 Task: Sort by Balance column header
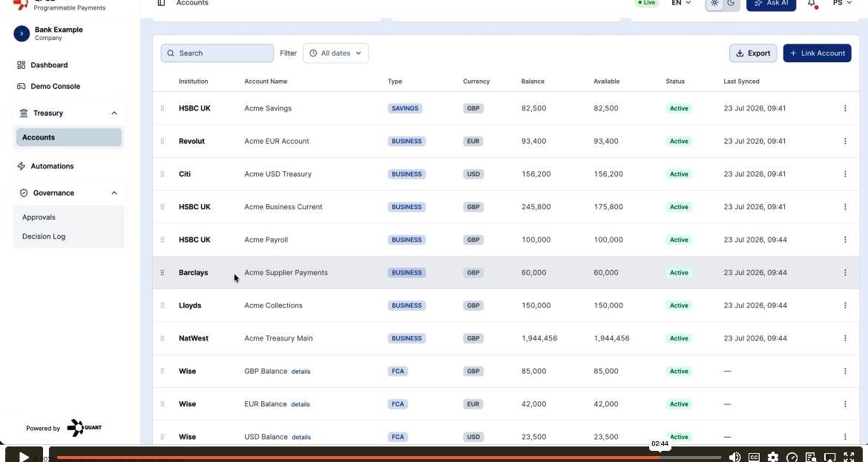[x=533, y=82]
